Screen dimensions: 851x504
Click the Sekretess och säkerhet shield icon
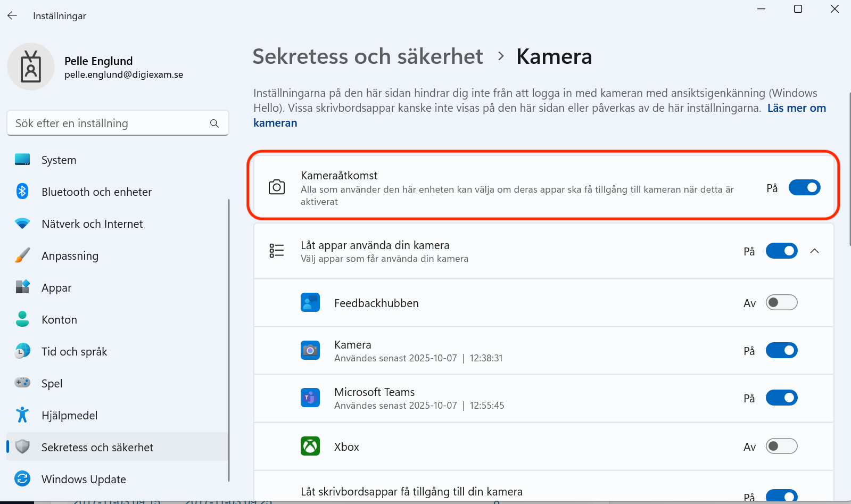22,447
